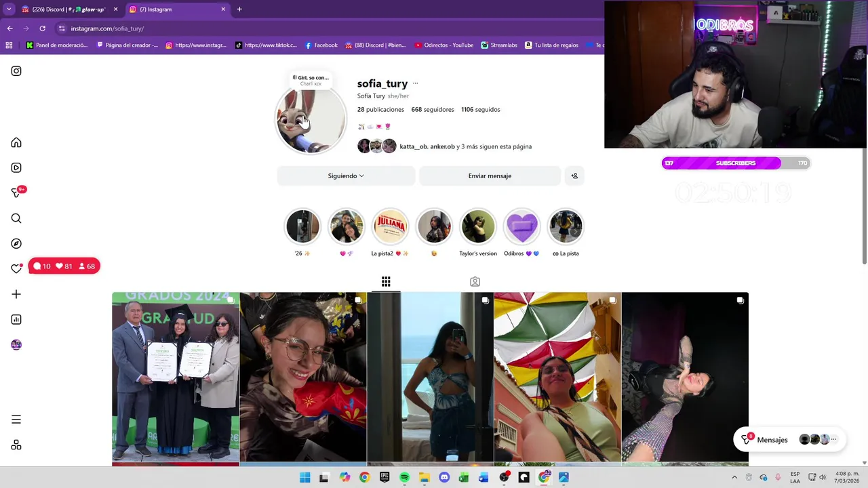This screenshot has height=488, width=868.
Task: Open the Mensajes floating messages button
Action: pyautogui.click(x=789, y=440)
